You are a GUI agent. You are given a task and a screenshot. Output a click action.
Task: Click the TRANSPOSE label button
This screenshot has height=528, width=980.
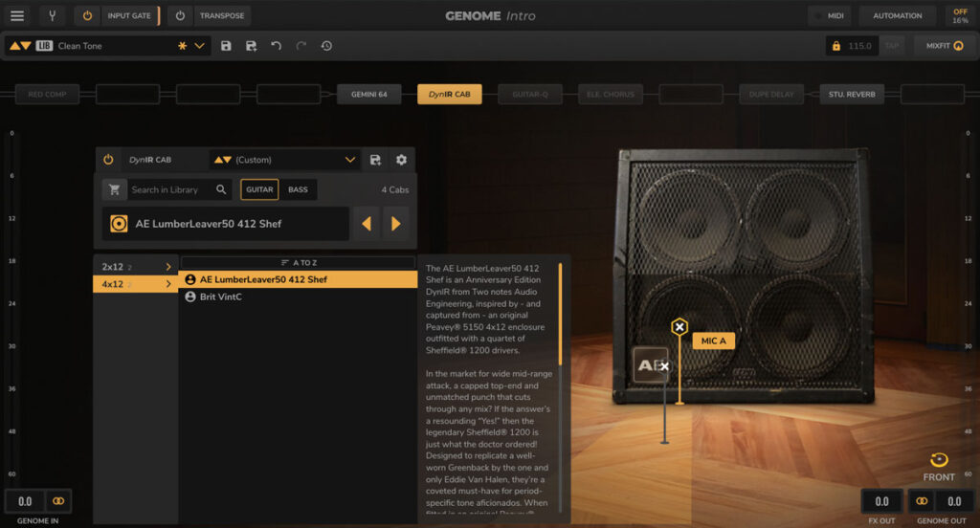(x=222, y=15)
